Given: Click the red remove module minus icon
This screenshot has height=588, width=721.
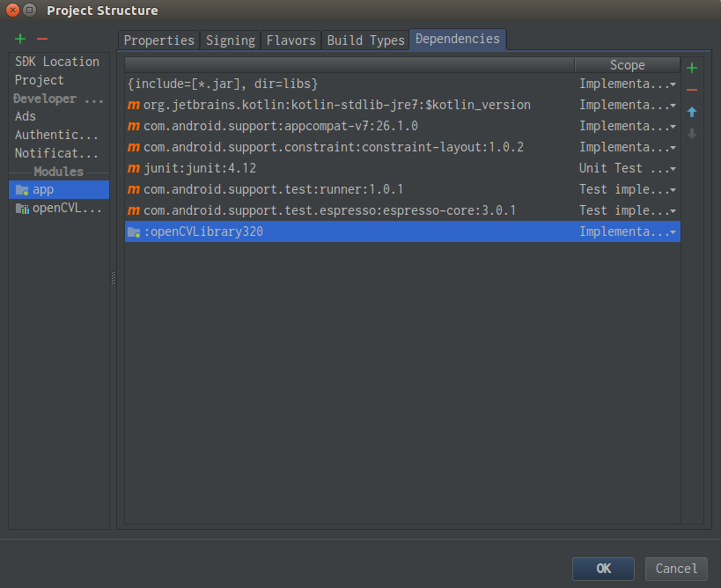Looking at the screenshot, I should pyautogui.click(x=42, y=39).
